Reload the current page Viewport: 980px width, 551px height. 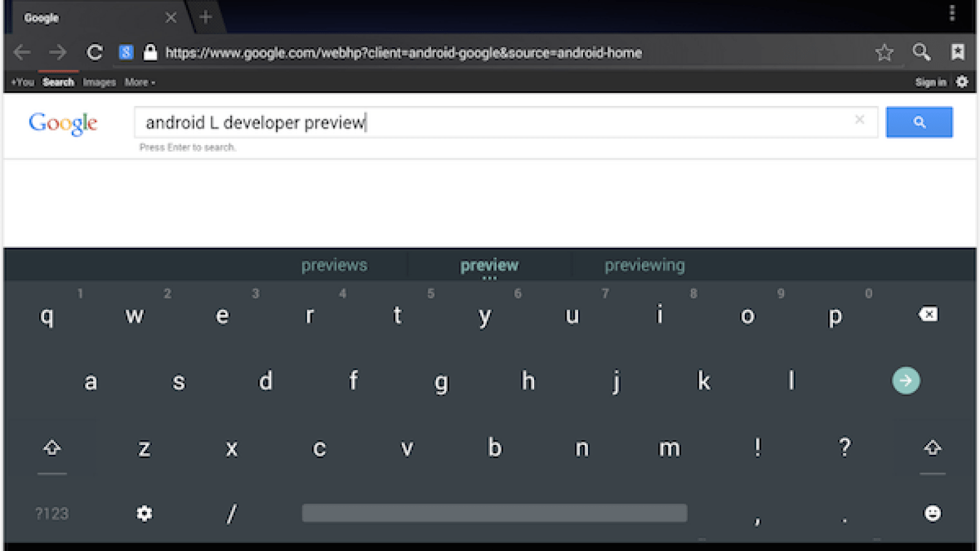click(x=94, y=53)
